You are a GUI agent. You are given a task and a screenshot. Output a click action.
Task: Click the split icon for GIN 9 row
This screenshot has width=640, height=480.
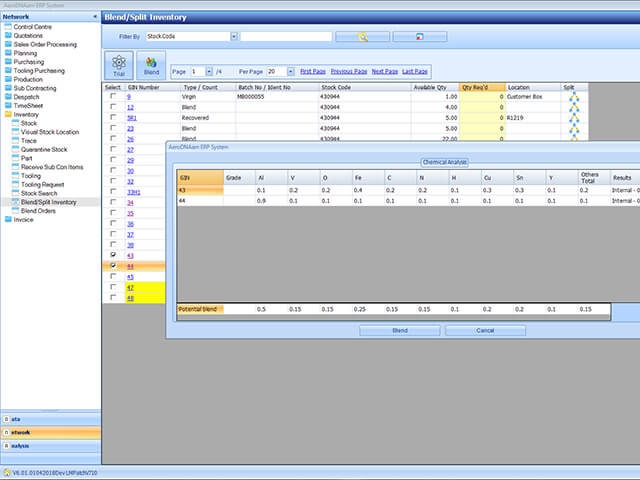(574, 97)
